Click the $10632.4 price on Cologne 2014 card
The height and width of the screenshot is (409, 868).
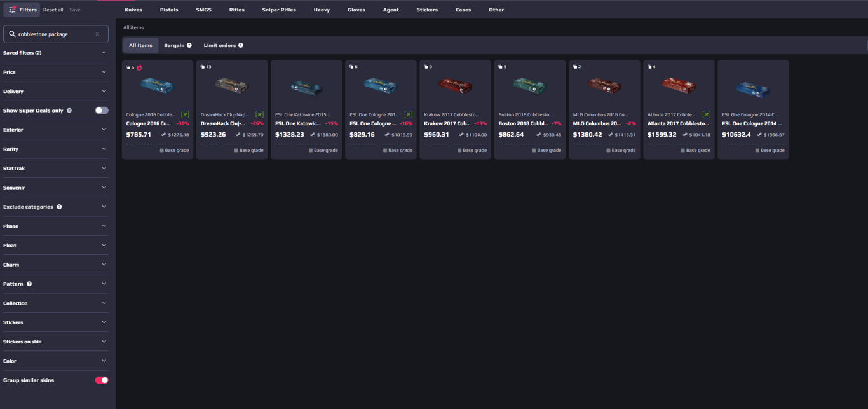(736, 135)
